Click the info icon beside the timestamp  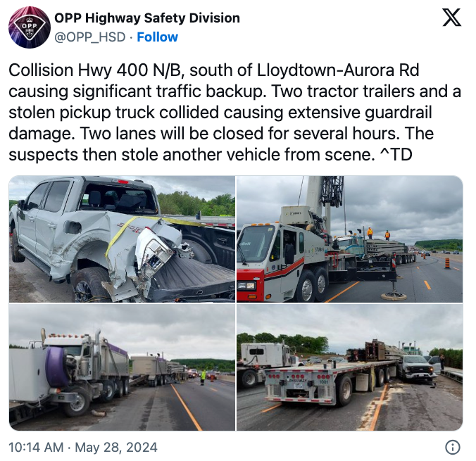tap(452, 448)
